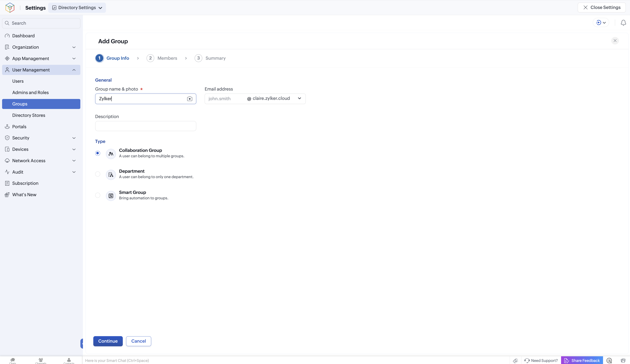630x364 pixels.
Task: Open Channels in the bottom bar
Action: [x=41, y=361]
